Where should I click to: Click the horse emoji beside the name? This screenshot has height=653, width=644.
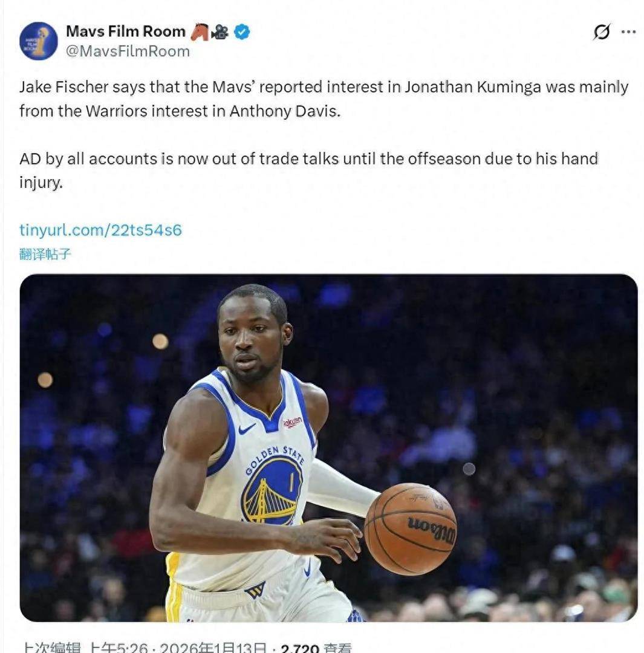[199, 32]
